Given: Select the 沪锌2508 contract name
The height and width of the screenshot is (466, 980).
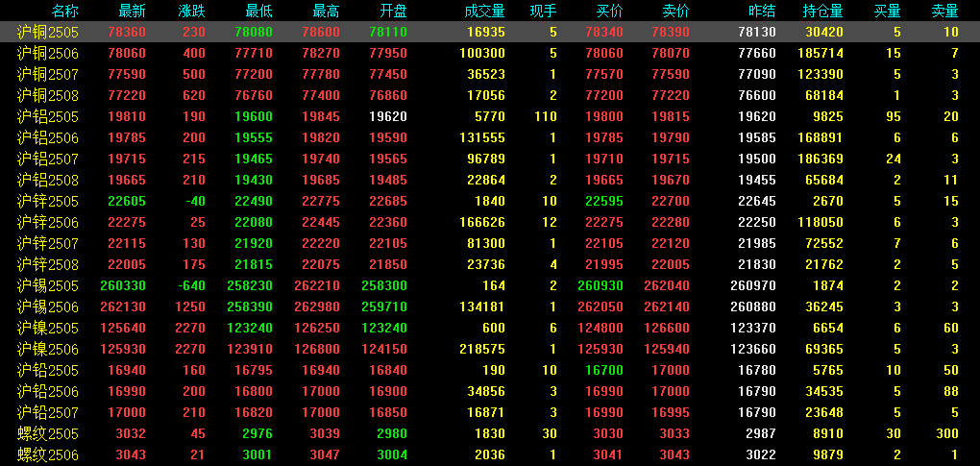Looking at the screenshot, I should click(47, 264).
